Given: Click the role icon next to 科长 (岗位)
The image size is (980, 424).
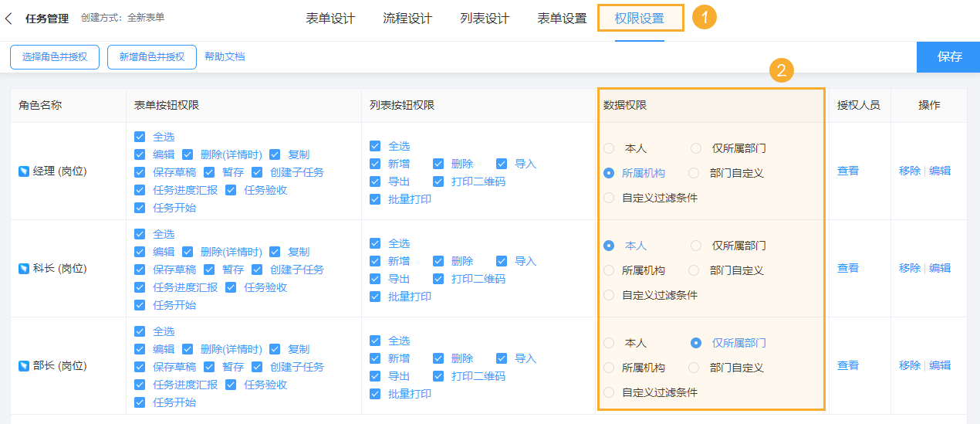Looking at the screenshot, I should pyautogui.click(x=24, y=269).
